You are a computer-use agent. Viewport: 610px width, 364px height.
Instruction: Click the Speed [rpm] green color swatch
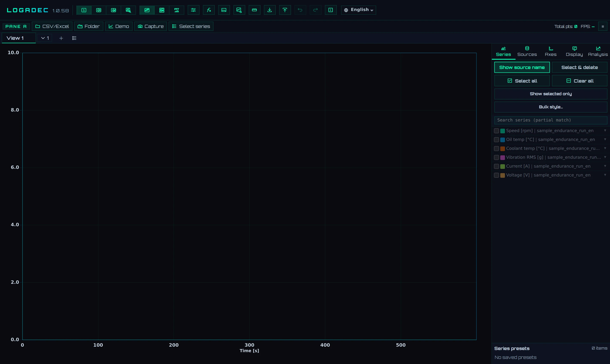point(502,131)
